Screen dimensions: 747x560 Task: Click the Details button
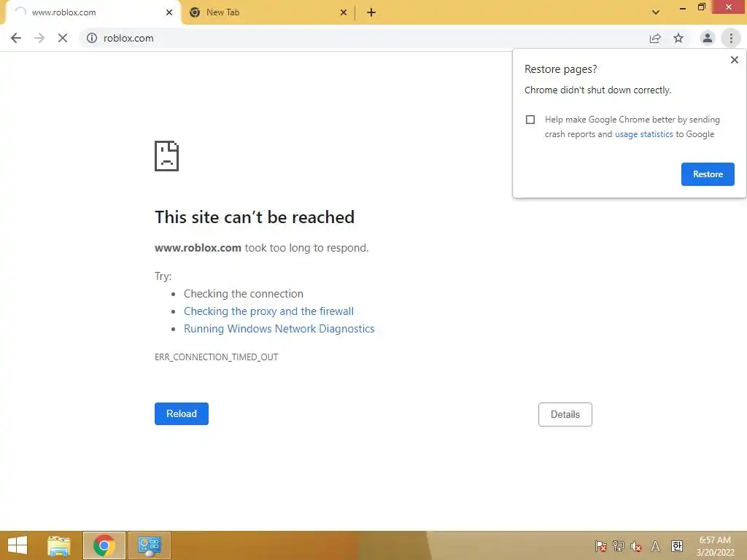[x=565, y=414]
